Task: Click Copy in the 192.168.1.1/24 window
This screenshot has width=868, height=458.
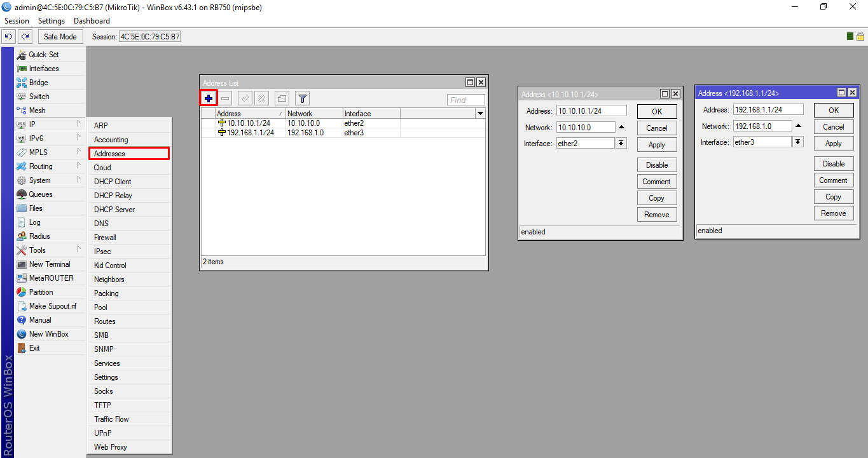Action: click(834, 197)
